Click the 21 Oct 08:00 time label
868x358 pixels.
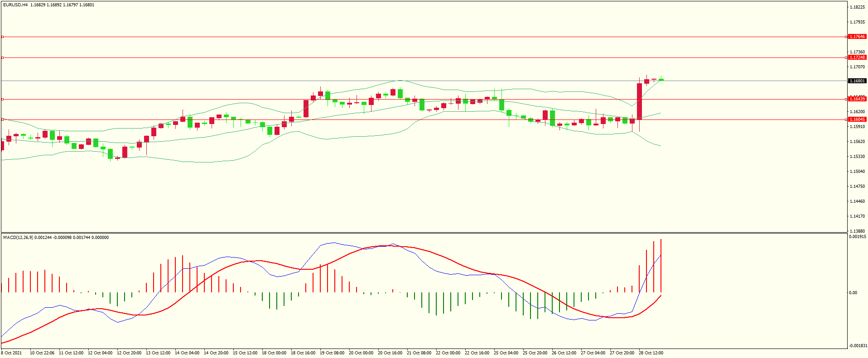tap(419, 353)
